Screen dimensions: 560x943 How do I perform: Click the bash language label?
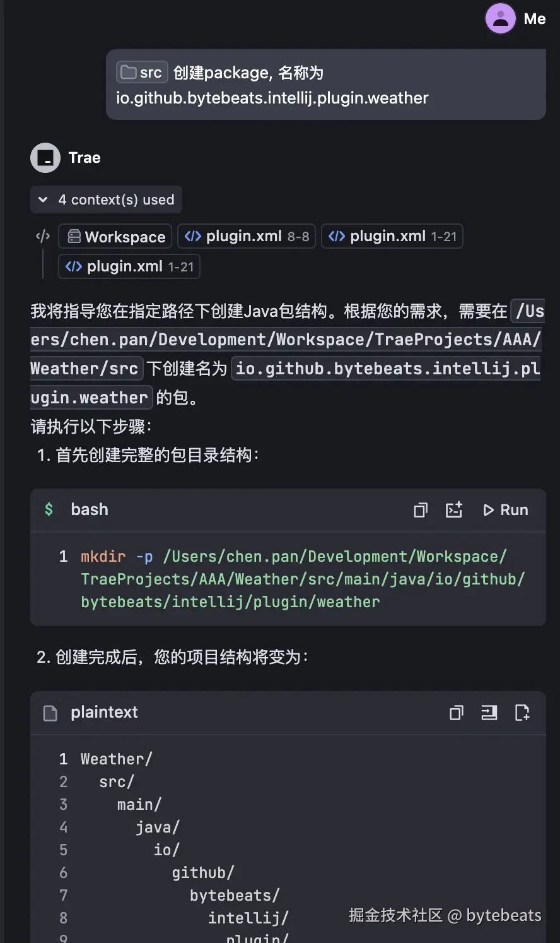(89, 509)
